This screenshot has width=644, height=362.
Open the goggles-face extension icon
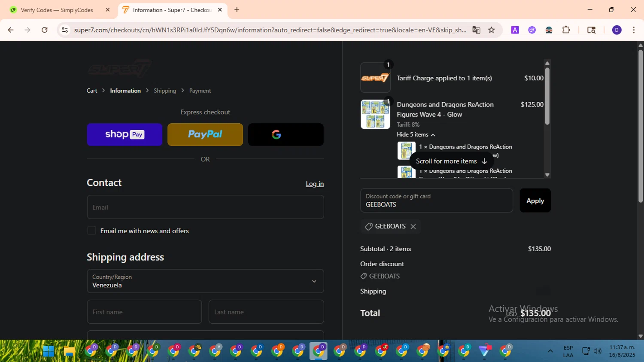(x=549, y=30)
